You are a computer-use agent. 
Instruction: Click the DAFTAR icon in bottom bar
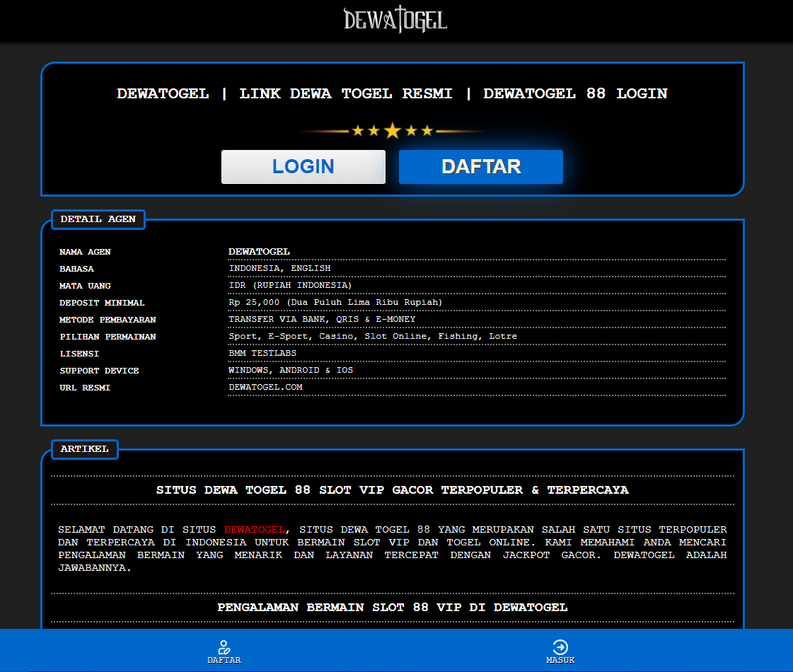coord(224,647)
